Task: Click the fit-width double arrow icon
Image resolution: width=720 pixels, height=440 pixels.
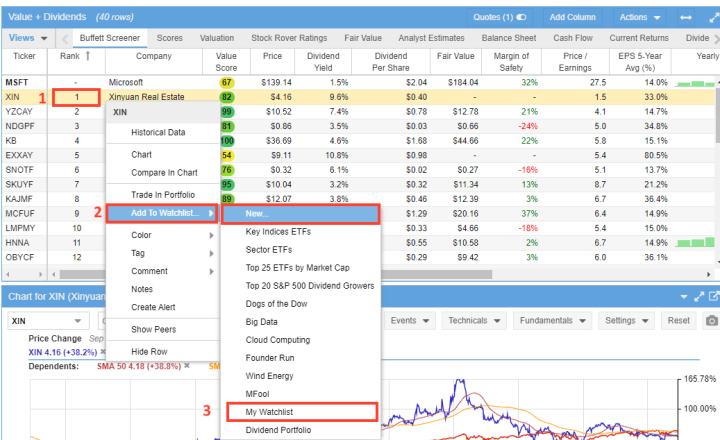Action: (x=686, y=17)
